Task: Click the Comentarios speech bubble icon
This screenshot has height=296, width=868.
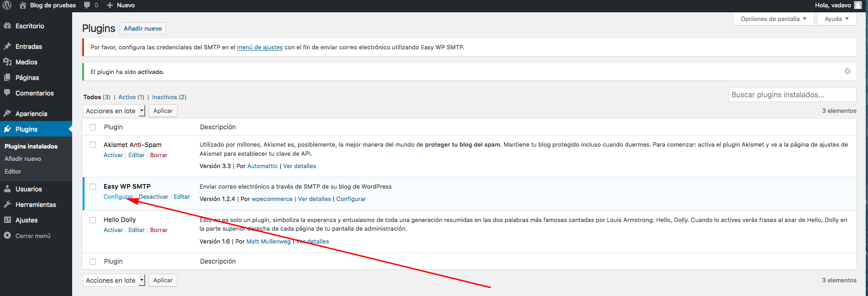Action: point(7,93)
